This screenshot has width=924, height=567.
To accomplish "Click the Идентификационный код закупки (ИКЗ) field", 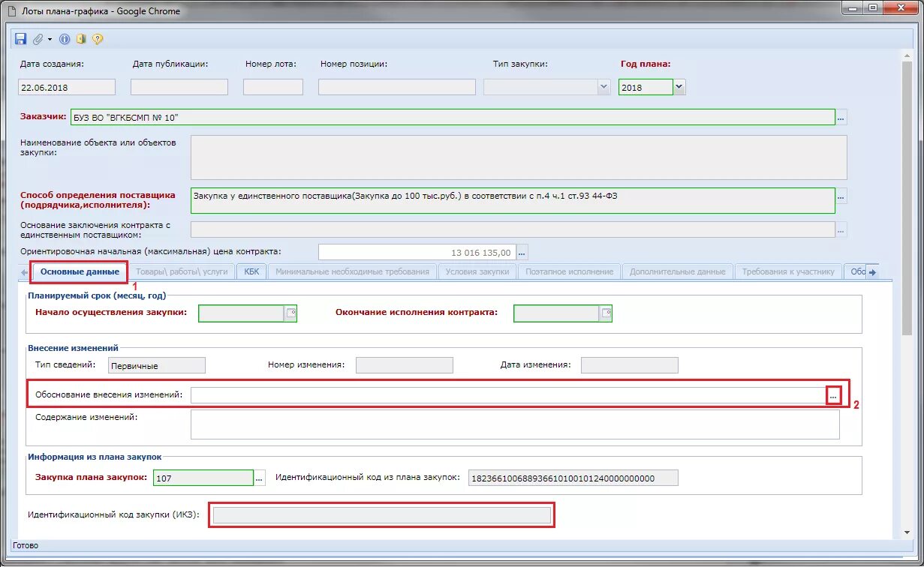I will pos(382,515).
